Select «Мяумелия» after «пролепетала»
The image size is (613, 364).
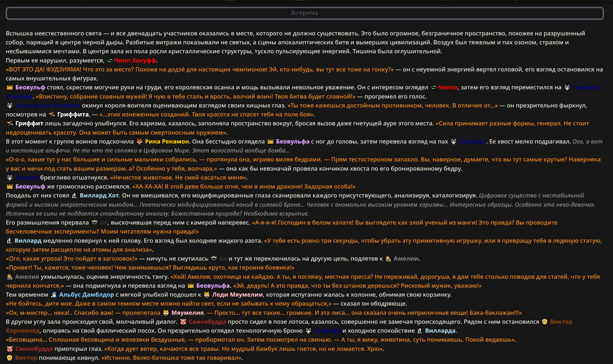click(187, 313)
